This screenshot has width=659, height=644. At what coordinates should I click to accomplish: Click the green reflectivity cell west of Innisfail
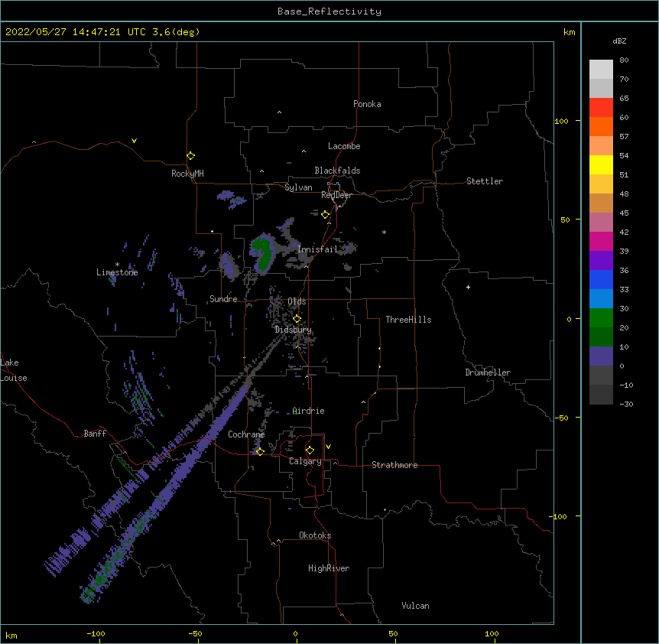pyautogui.click(x=263, y=254)
